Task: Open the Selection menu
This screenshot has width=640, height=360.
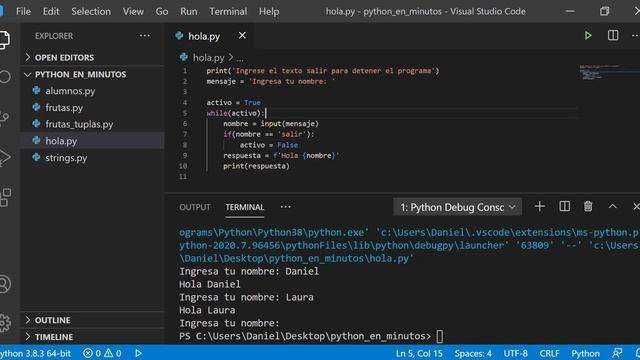Action: [x=91, y=11]
